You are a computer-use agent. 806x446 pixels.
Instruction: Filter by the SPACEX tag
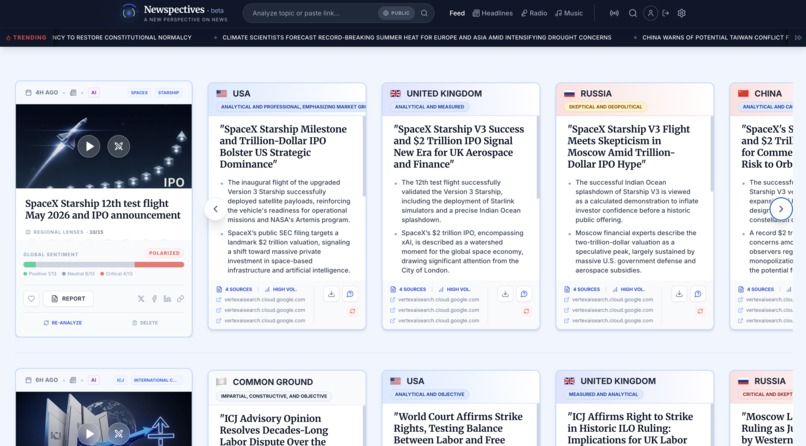(x=139, y=92)
